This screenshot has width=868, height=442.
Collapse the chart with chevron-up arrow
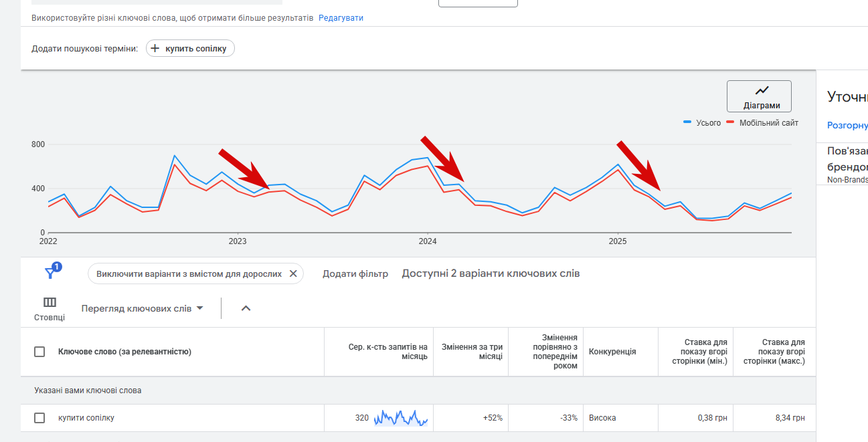pos(246,308)
